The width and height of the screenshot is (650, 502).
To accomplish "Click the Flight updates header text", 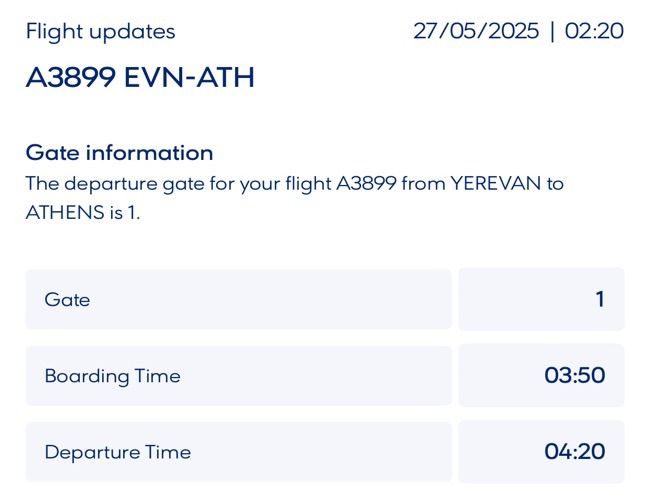I will pyautogui.click(x=100, y=31).
